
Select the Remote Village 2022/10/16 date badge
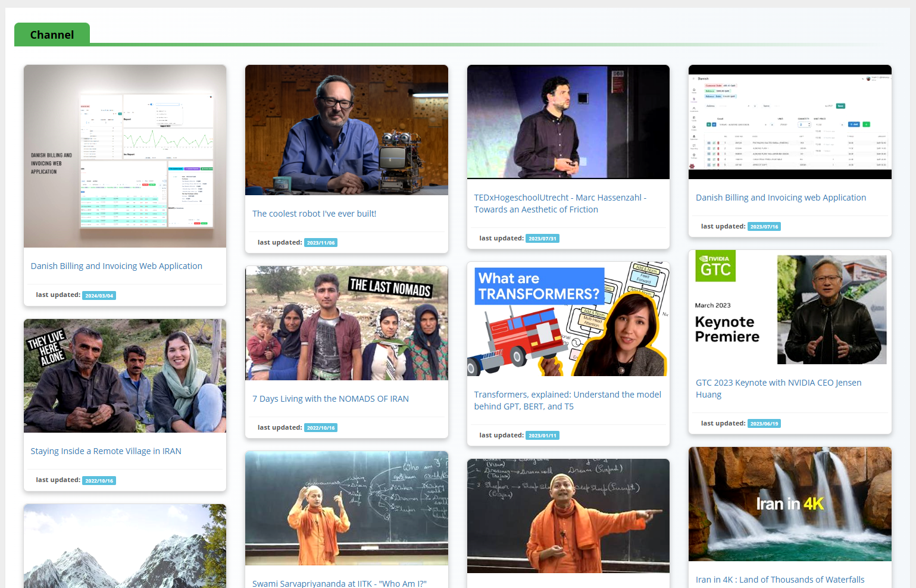99,481
